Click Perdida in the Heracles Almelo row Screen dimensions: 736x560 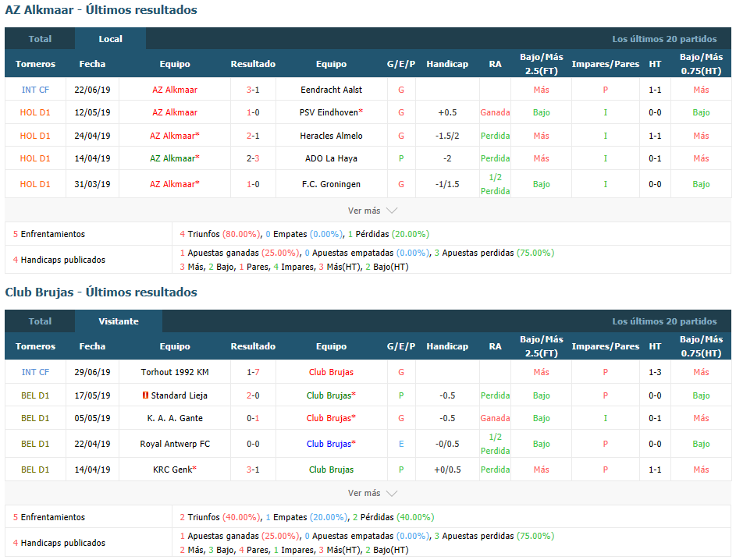(495, 136)
